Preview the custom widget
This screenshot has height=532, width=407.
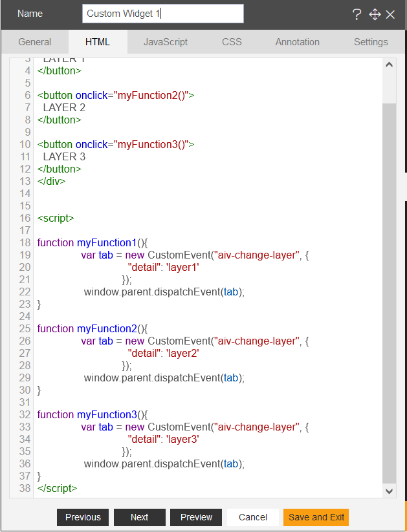[196, 517]
